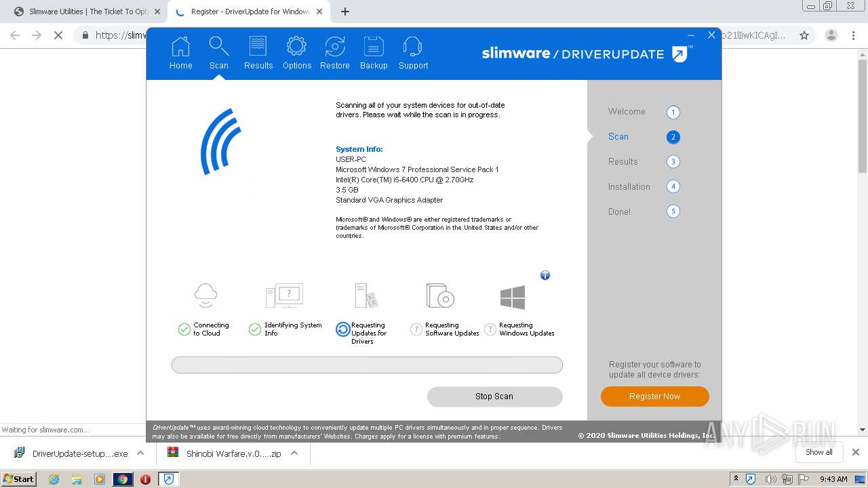Open the Home section in DriverUpdate

click(x=180, y=54)
